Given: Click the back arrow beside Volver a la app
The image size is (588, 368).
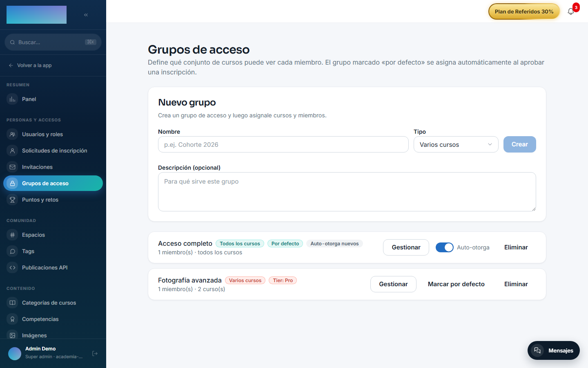Looking at the screenshot, I should click(x=11, y=65).
